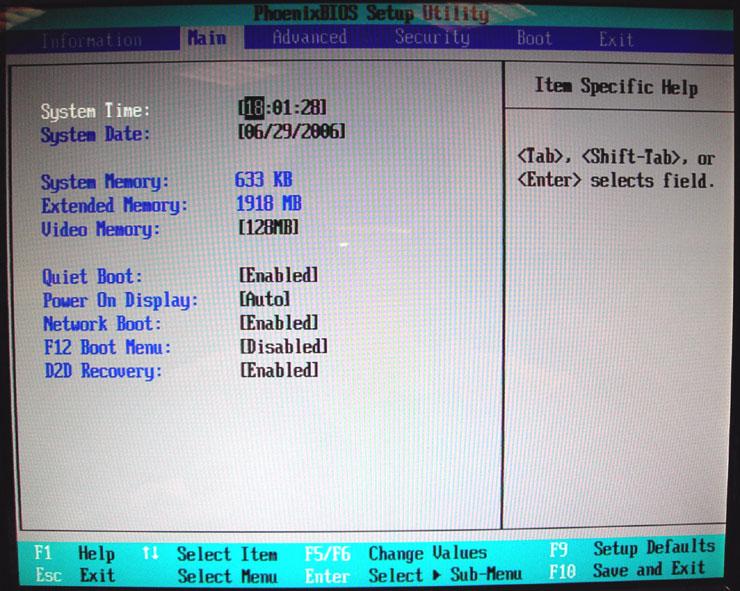
Task: Click the F1 Help hint
Action: (x=75, y=553)
